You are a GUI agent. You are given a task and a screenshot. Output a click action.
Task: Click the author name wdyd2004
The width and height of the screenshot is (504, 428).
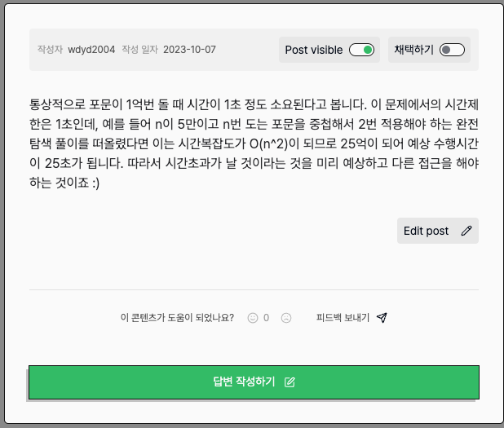[91, 50]
